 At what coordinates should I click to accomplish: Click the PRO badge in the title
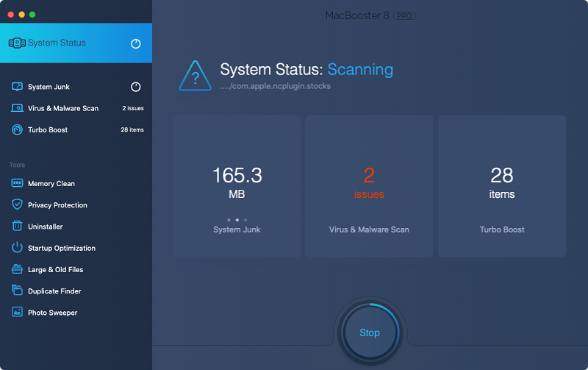(405, 15)
